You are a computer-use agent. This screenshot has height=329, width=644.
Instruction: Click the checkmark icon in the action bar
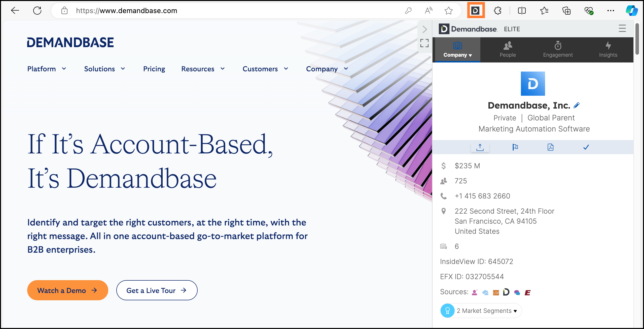coord(586,147)
